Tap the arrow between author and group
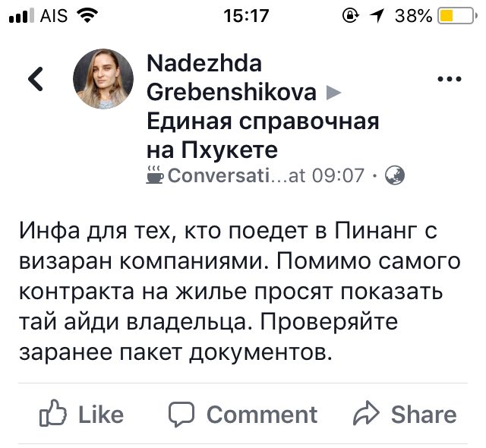The height and width of the screenshot is (448, 486). [x=333, y=93]
